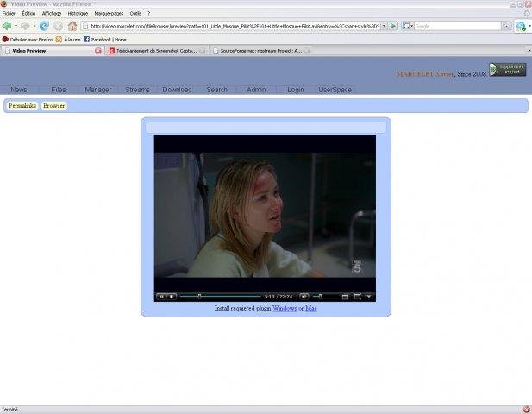Open the Admin section
The image size is (532, 414).
tap(256, 90)
